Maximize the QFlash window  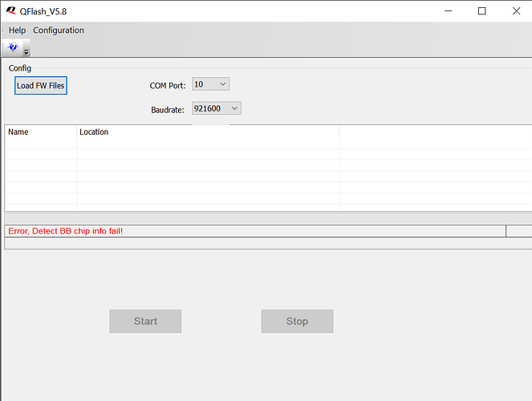point(481,11)
